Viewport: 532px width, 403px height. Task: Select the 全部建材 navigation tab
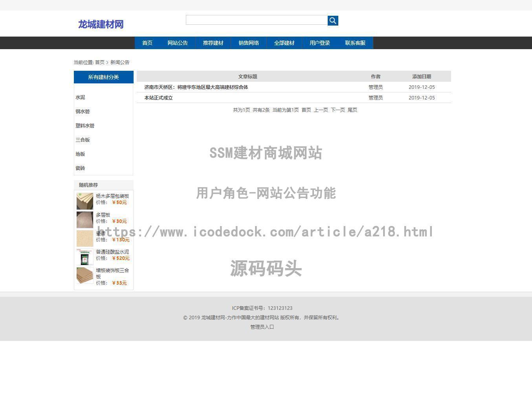(284, 43)
